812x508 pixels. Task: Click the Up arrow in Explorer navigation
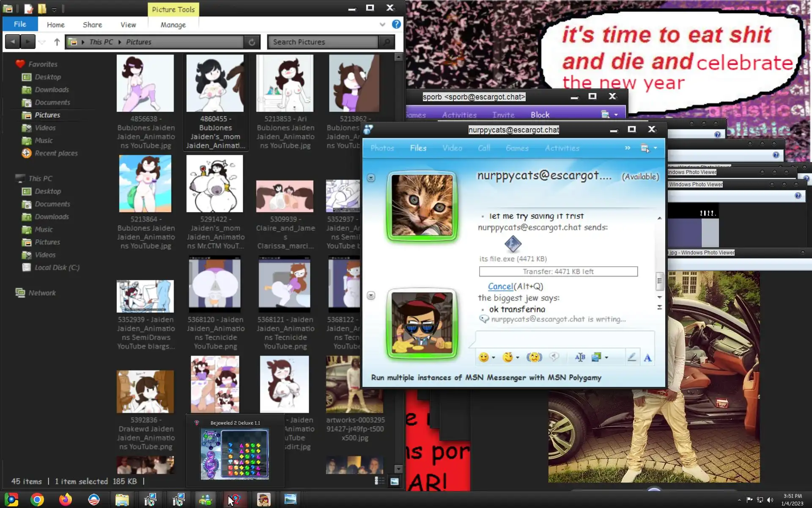(x=57, y=42)
